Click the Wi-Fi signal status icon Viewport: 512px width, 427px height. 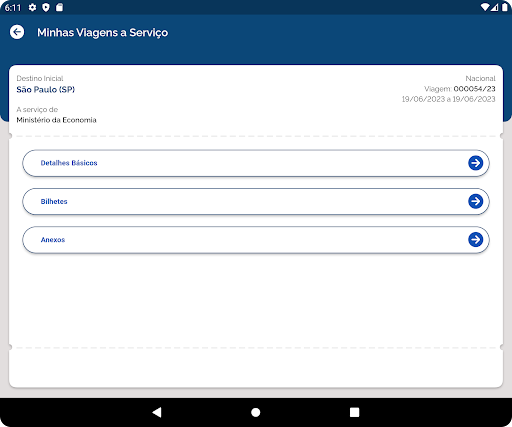pyautogui.click(x=485, y=7)
